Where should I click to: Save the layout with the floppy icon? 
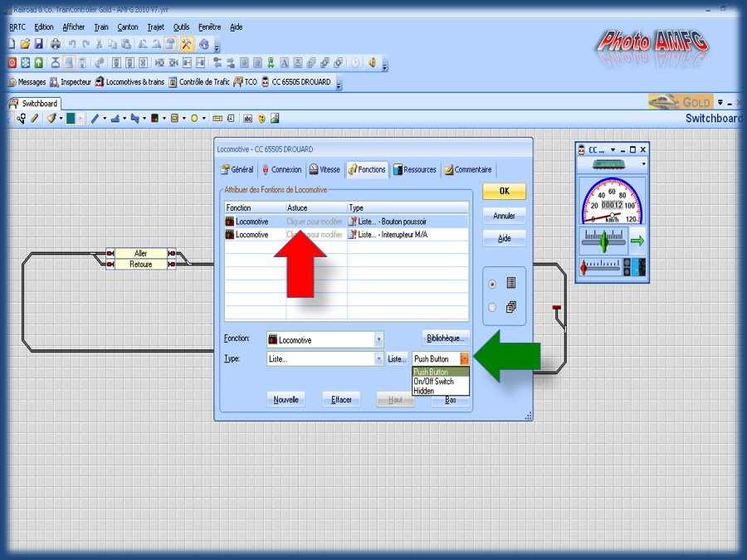(x=38, y=44)
